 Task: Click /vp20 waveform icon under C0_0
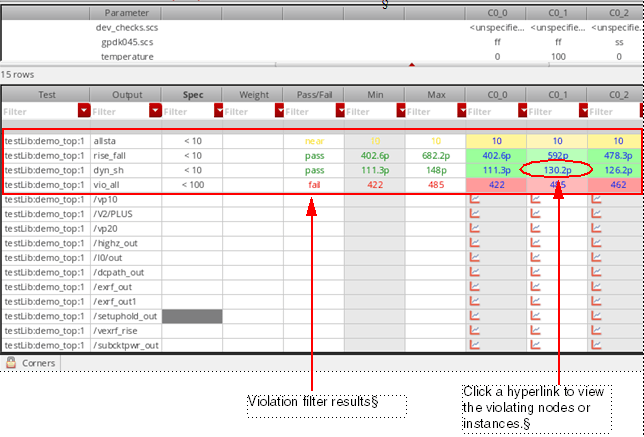coord(475,229)
